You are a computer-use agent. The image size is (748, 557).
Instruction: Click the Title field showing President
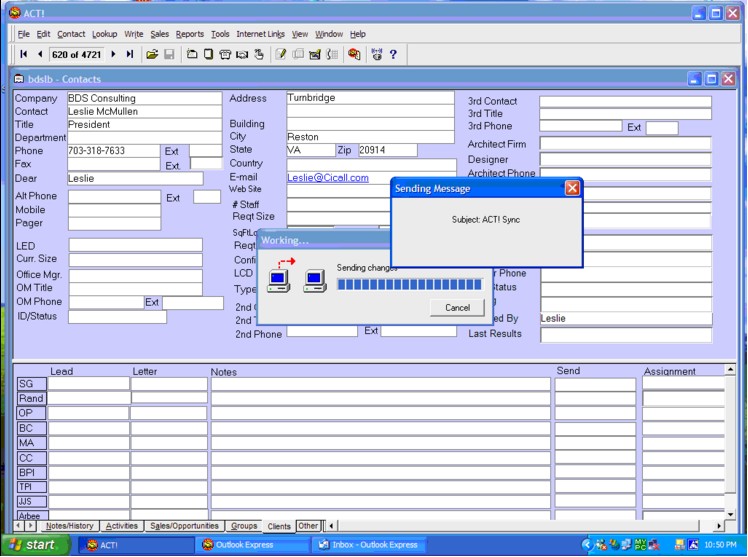[x=144, y=124]
